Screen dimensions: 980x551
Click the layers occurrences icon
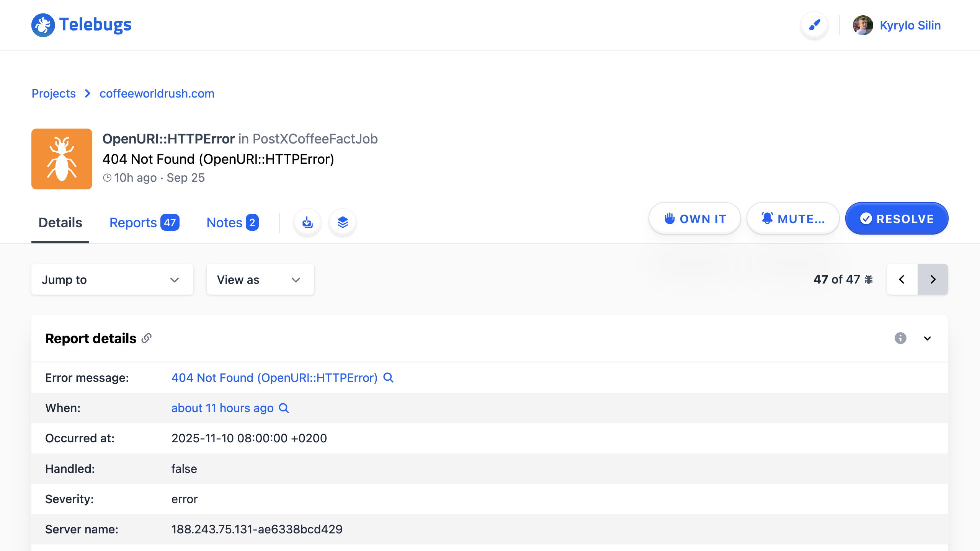pos(343,222)
